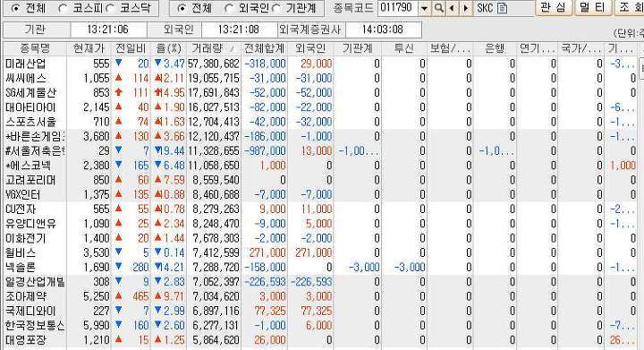Screen dimensions: 644x350
Task: Select the CU전자 stock row
Action: pyautogui.click(x=320, y=209)
